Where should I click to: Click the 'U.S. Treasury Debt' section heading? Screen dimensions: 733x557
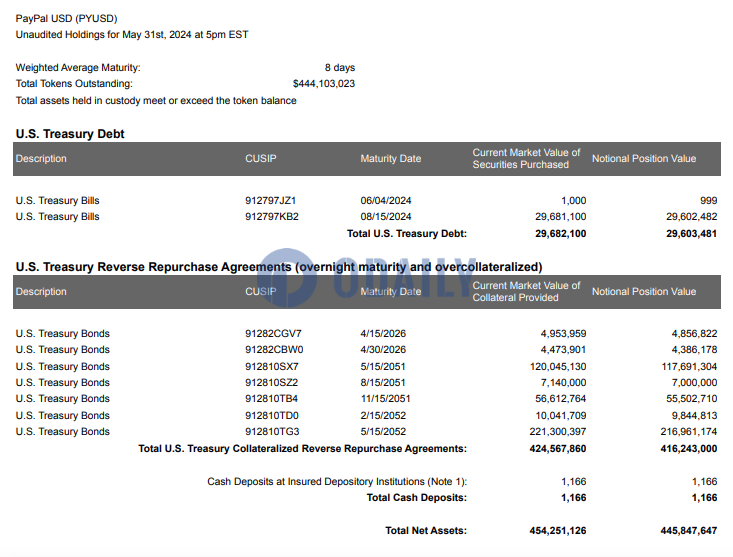click(70, 134)
